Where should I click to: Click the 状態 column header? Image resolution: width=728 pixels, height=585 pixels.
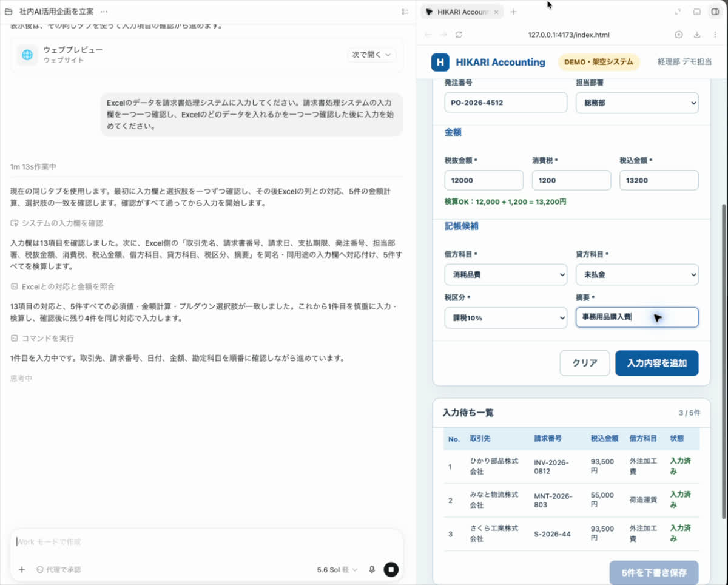coord(677,438)
